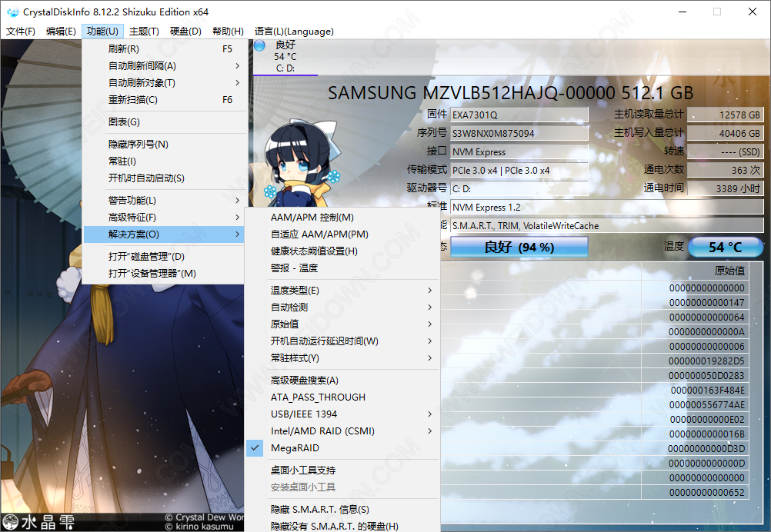771x532 pixels.
Task: Click serial number field S3W8NX0M875094
Action: pos(519,133)
